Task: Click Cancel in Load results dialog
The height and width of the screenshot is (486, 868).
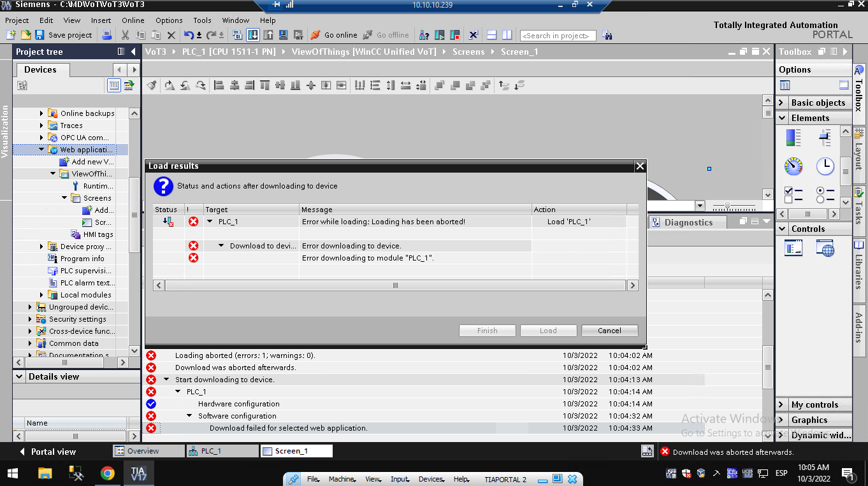Action: click(610, 331)
